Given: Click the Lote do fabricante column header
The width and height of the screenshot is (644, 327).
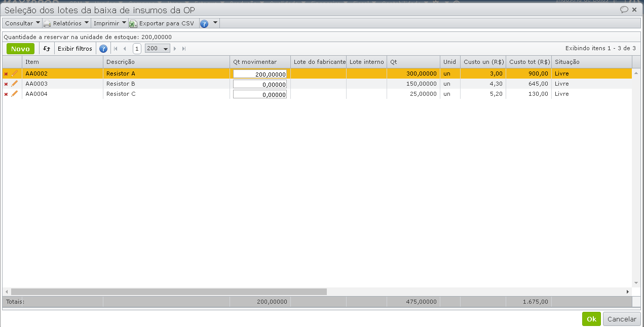Looking at the screenshot, I should click(319, 62).
